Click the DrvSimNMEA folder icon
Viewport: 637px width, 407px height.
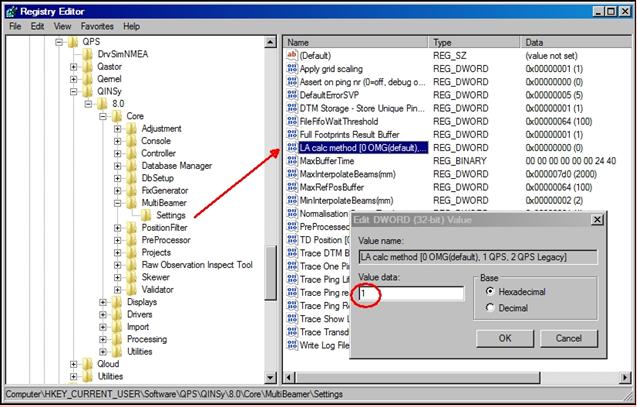pos(87,54)
